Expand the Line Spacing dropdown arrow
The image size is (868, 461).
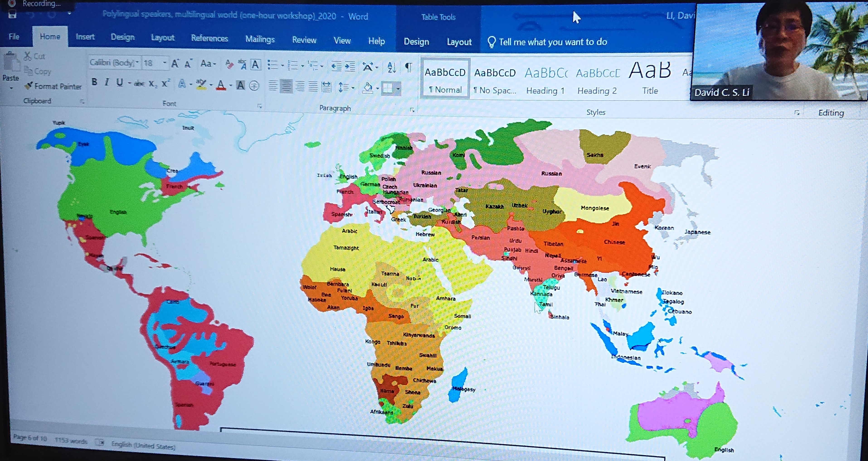(x=353, y=88)
